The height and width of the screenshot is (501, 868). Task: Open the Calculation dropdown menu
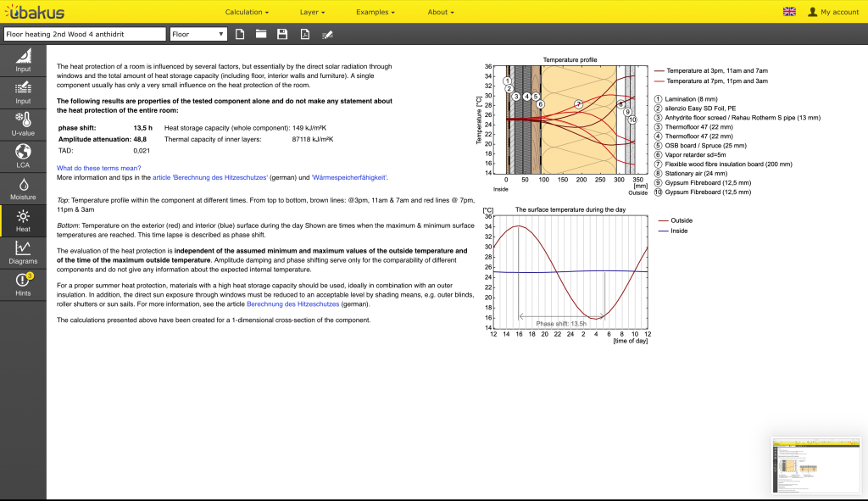[247, 13]
